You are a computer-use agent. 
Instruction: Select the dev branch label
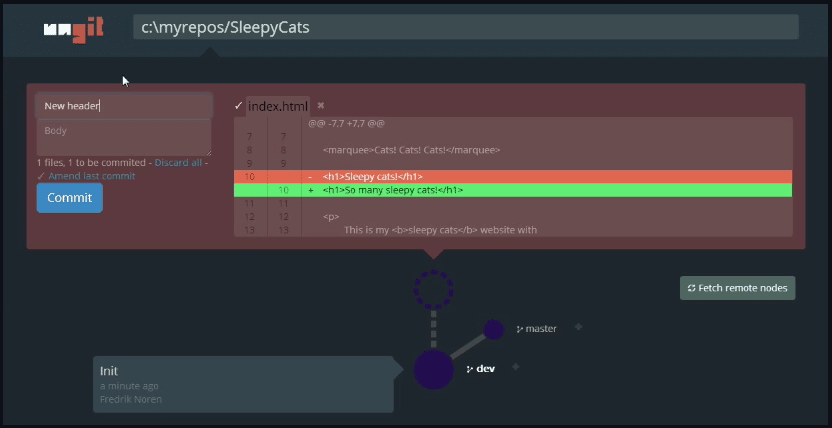point(481,369)
